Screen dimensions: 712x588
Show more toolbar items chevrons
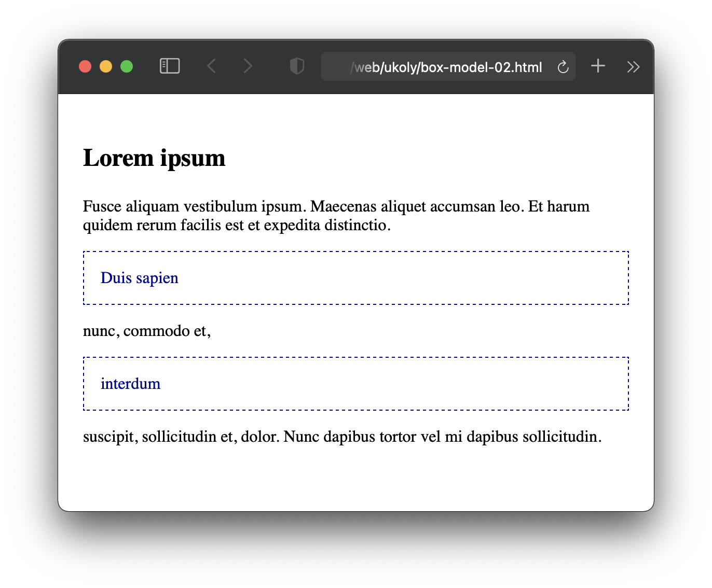(633, 67)
